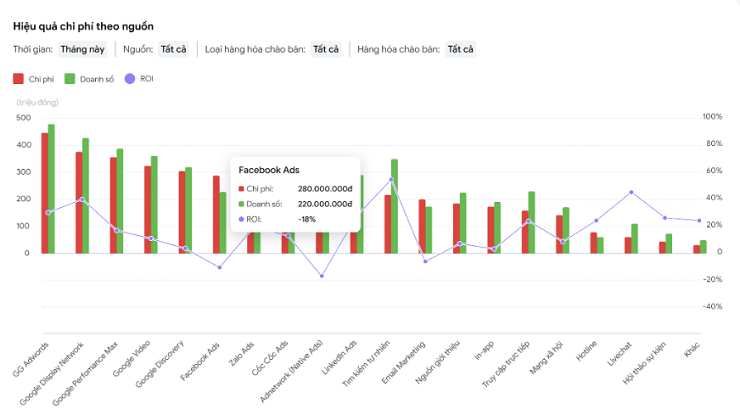Click ROI point for Email Marketing
Image resolution: width=740 pixels, height=409 pixels.
(x=425, y=261)
